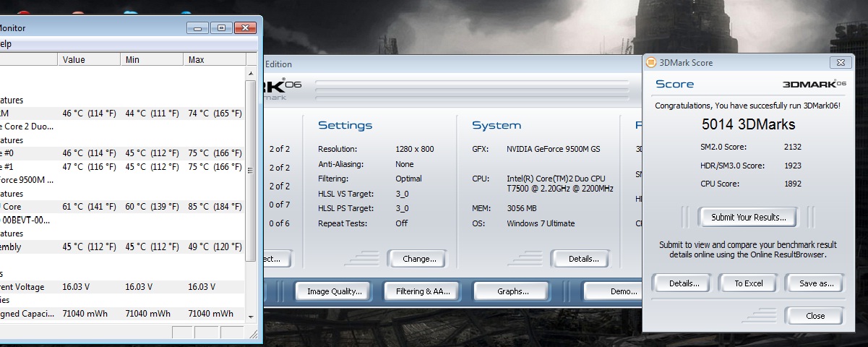Click the Settings heading in 3DMark06

click(x=345, y=126)
